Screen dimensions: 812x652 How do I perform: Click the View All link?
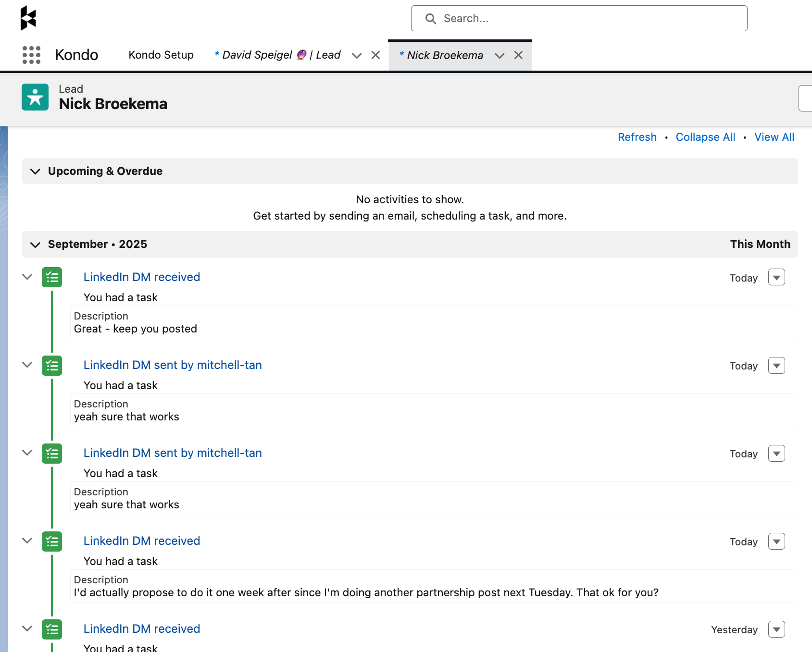point(774,137)
